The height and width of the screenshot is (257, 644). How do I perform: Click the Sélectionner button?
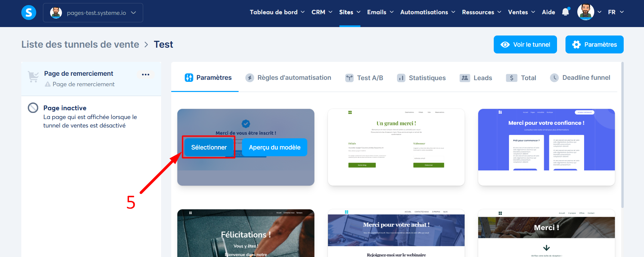click(209, 147)
